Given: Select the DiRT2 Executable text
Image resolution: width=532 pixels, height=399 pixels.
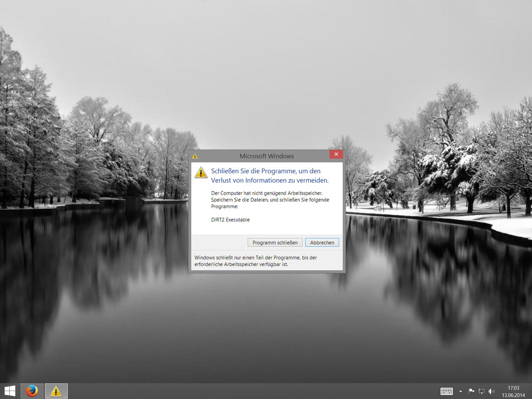Looking at the screenshot, I should (230, 220).
